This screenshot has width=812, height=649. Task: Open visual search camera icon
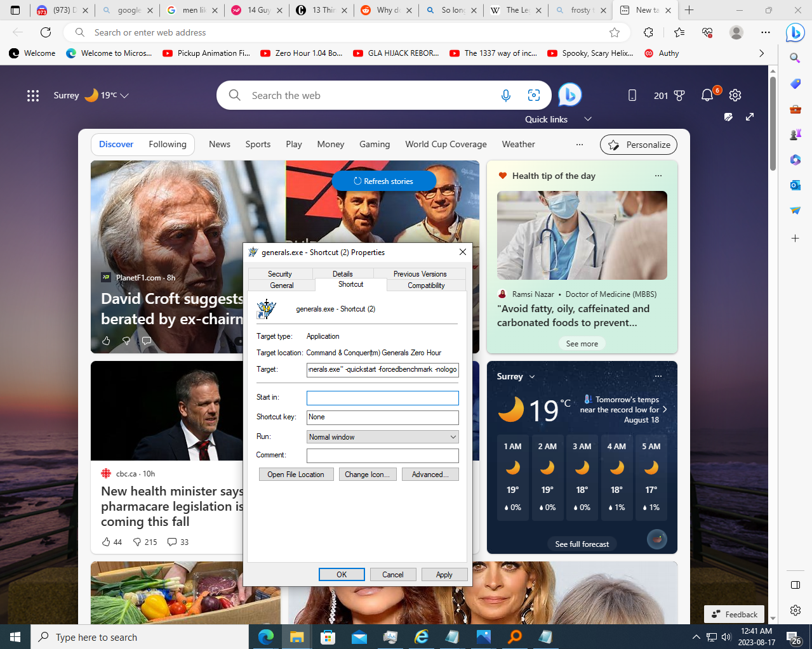(534, 95)
